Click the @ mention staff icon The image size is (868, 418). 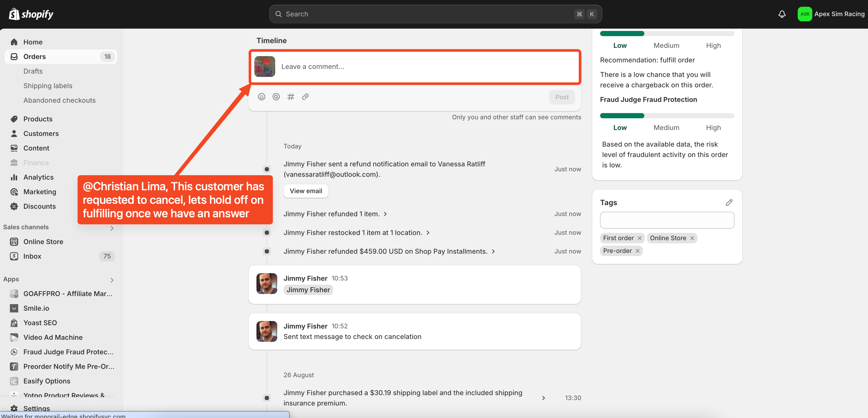(276, 97)
